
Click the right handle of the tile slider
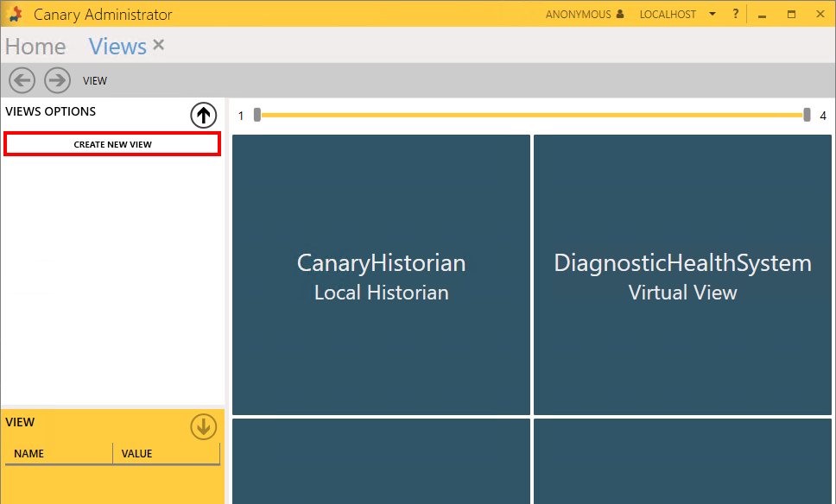tap(807, 115)
